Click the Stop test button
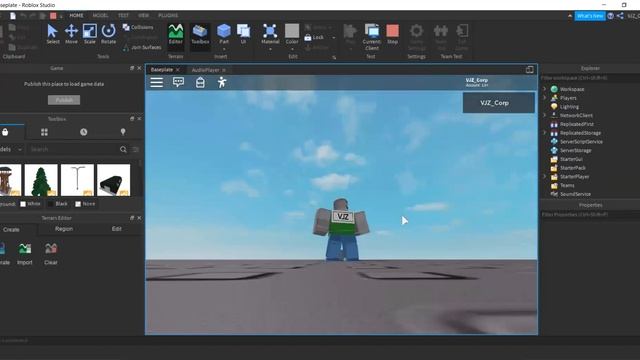640x360 pixels. pos(392,34)
